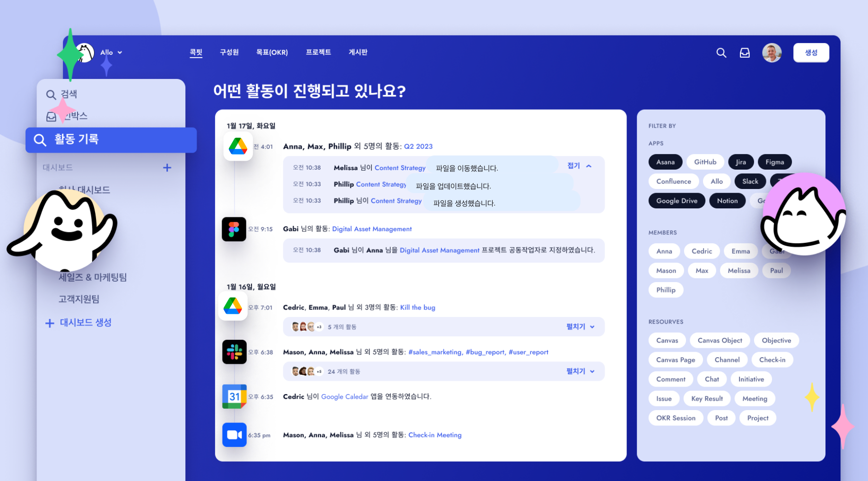The height and width of the screenshot is (481, 868).
Task: Open Digital Asset Management link in Gabi's header
Action: (x=372, y=229)
